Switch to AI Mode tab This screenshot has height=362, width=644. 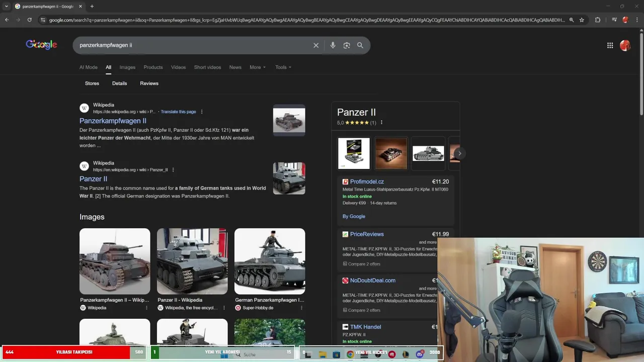[x=88, y=67]
